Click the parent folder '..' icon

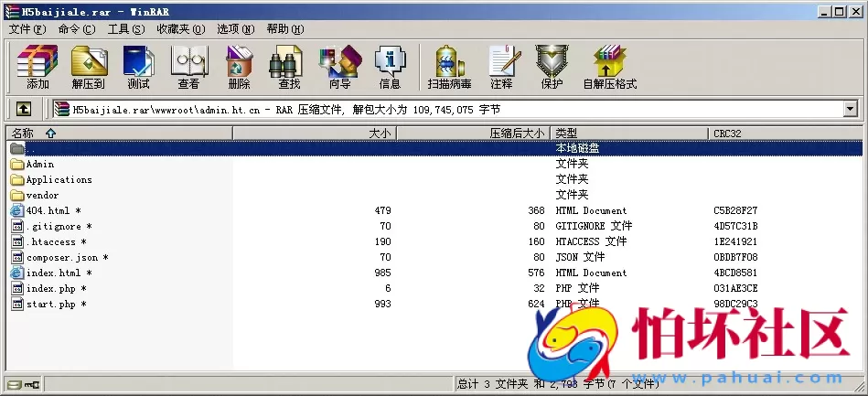coord(17,148)
